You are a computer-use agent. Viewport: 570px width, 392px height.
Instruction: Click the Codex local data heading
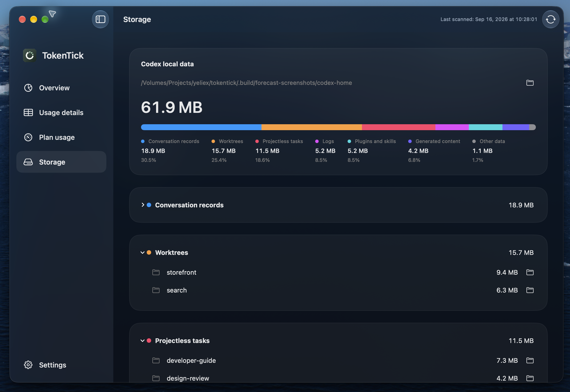tap(167, 64)
